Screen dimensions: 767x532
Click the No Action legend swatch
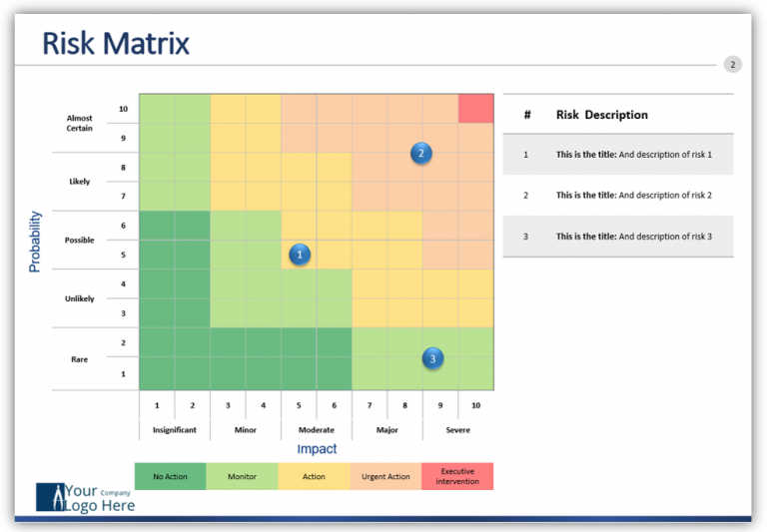click(x=170, y=476)
